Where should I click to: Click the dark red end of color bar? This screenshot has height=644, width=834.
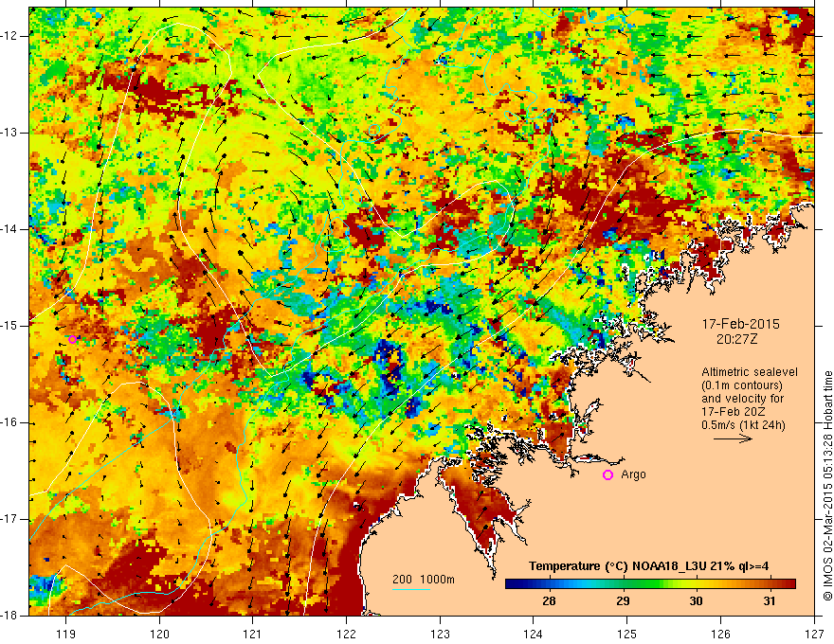click(x=791, y=584)
